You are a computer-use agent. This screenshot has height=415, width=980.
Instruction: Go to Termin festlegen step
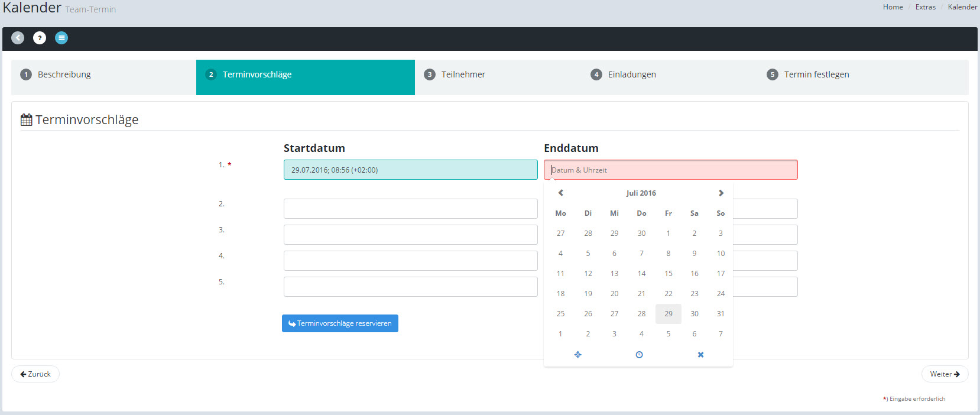coord(816,74)
